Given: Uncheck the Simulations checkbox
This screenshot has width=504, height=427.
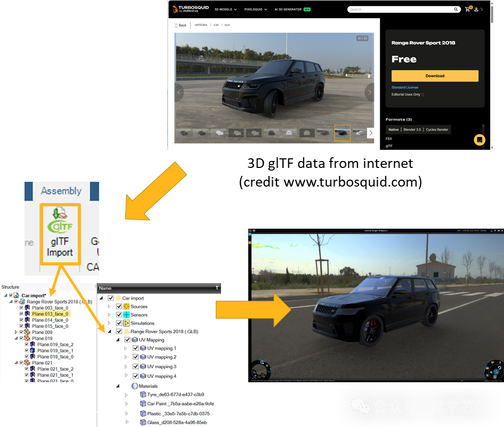Looking at the screenshot, I should pyautogui.click(x=119, y=323).
